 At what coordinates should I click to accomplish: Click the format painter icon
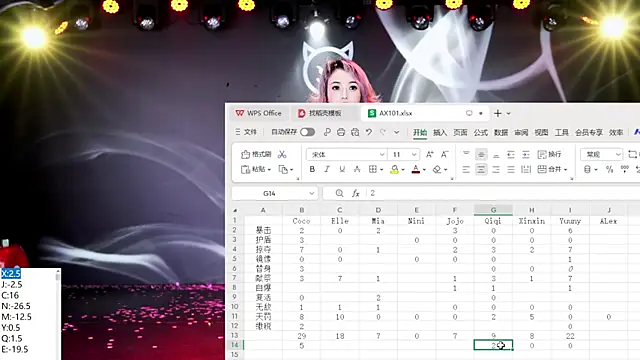point(245,154)
